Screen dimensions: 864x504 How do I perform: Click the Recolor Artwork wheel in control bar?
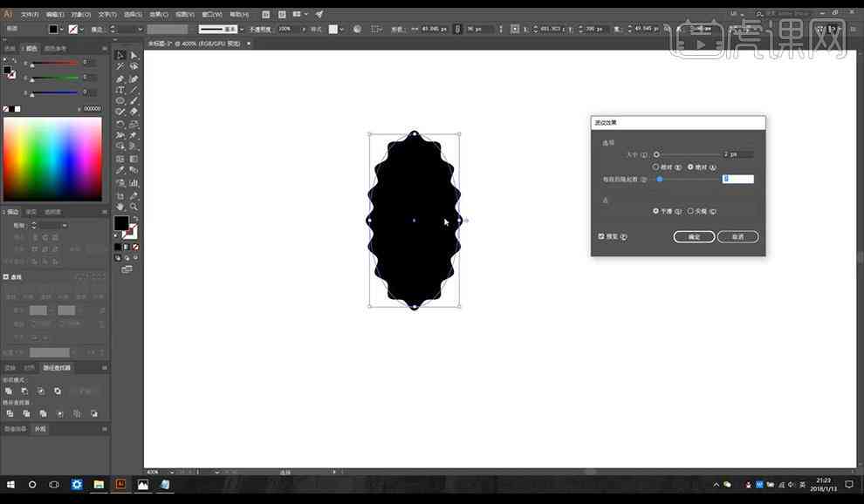pyautogui.click(x=357, y=29)
